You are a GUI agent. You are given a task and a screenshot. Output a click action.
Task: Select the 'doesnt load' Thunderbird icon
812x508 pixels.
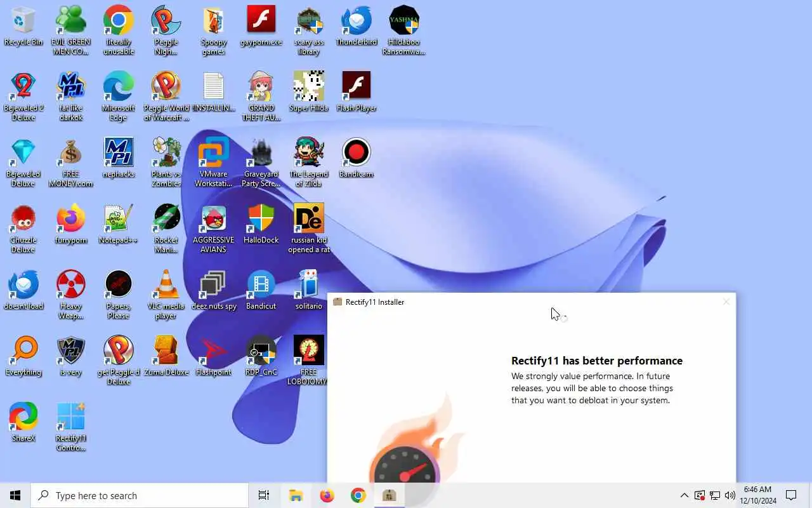(23, 291)
